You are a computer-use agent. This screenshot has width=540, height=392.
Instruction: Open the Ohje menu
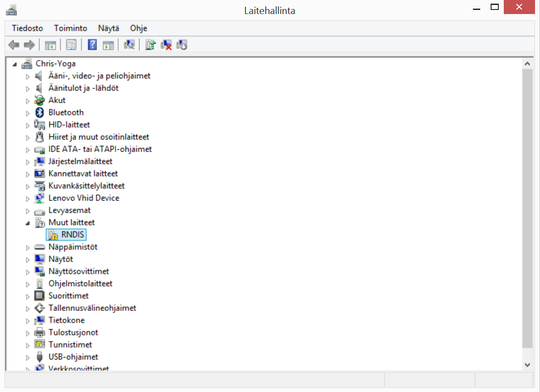pyautogui.click(x=138, y=28)
